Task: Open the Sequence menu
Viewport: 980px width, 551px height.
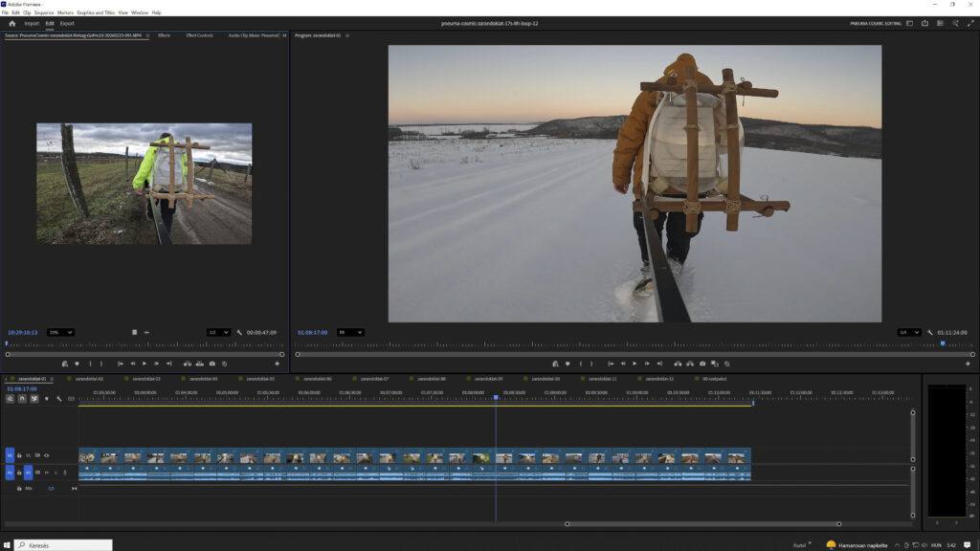Action: [x=43, y=12]
